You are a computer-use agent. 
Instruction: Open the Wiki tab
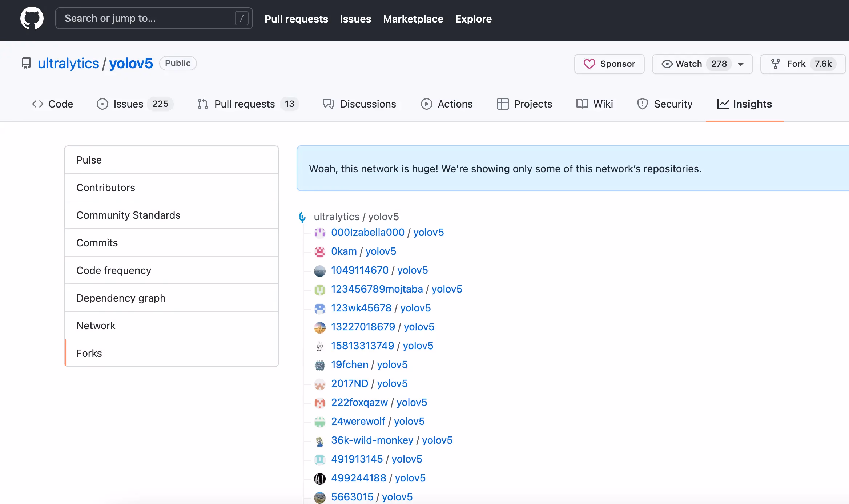595,104
